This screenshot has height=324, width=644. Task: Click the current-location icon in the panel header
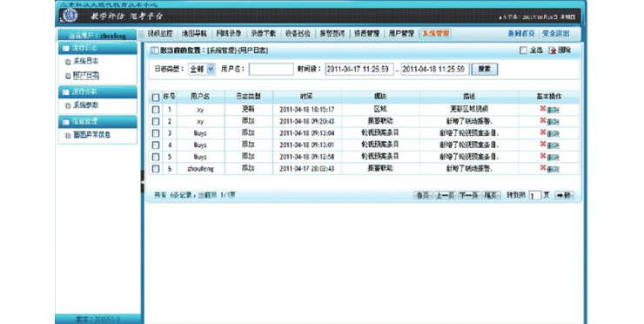[154, 51]
